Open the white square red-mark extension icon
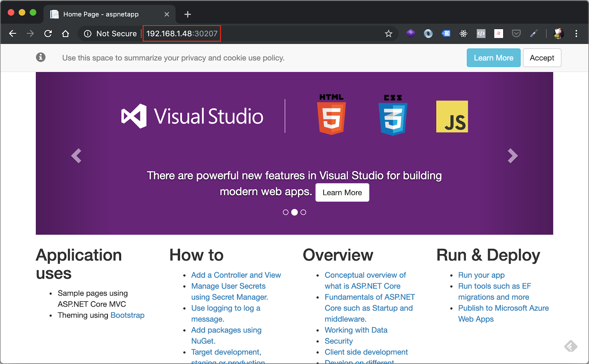 (x=499, y=34)
